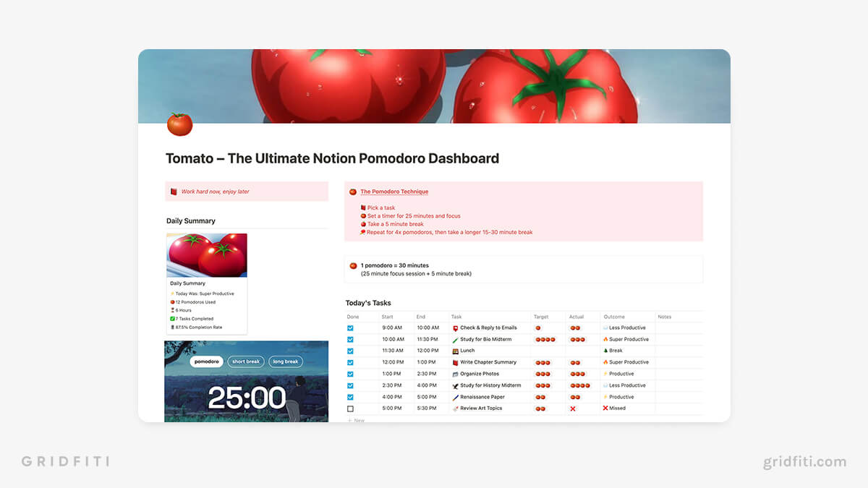The width and height of the screenshot is (868, 488).
Task: Uncheck Done for Check & Reply to Emails
Action: [x=350, y=328]
